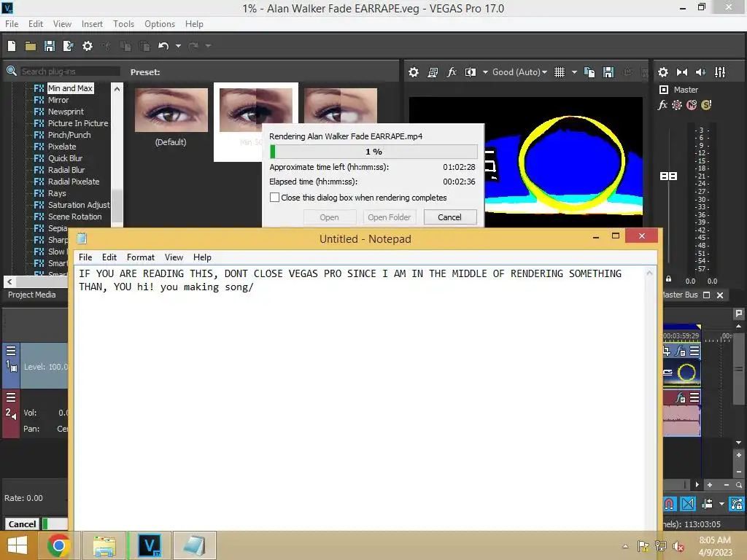The width and height of the screenshot is (747, 560).
Task: Open audio track 2 hamburger menu
Action: [11, 397]
